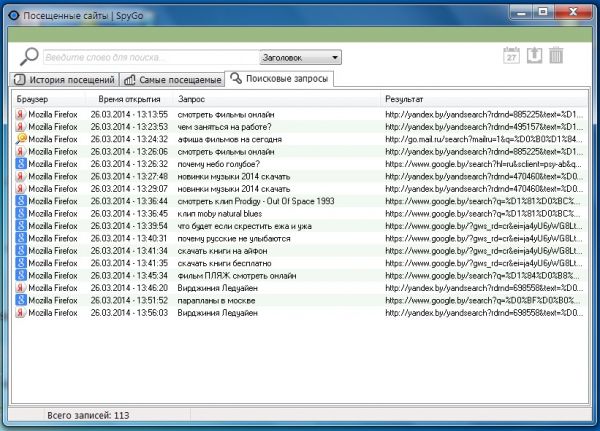
Task: Sort by Запрос column header
Action: pyautogui.click(x=191, y=99)
